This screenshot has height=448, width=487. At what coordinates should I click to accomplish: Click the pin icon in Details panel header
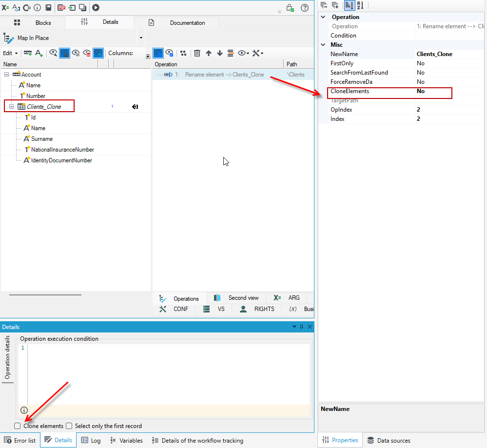click(301, 327)
